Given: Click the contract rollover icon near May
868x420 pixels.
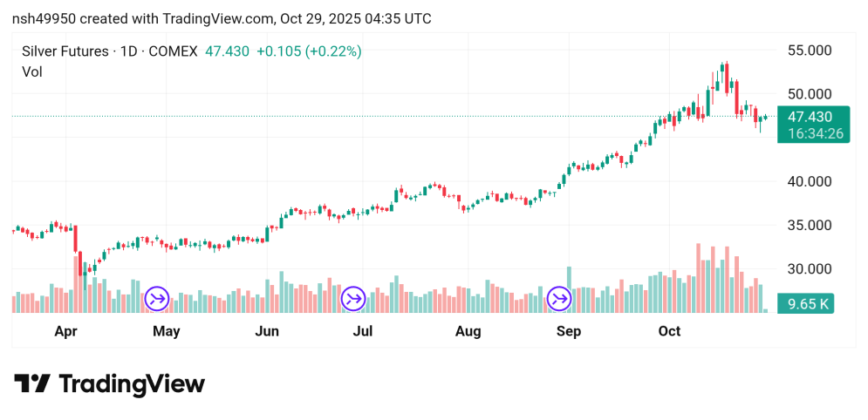Looking at the screenshot, I should click(x=157, y=299).
